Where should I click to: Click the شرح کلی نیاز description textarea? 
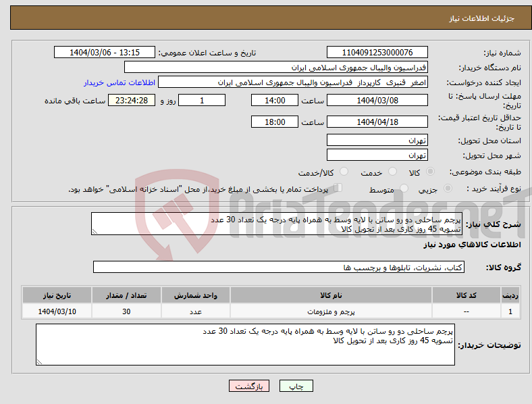click(277, 224)
